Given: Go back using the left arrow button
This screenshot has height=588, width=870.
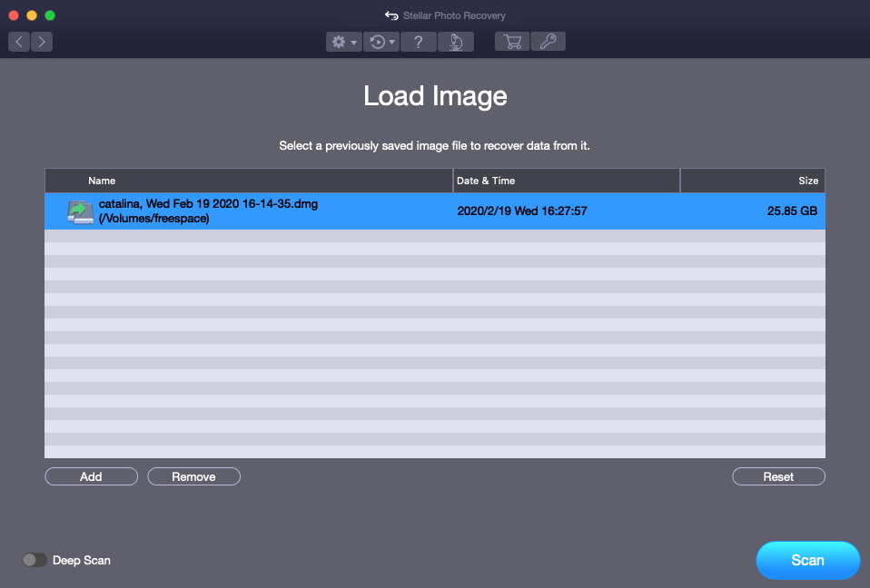Looking at the screenshot, I should (19, 42).
